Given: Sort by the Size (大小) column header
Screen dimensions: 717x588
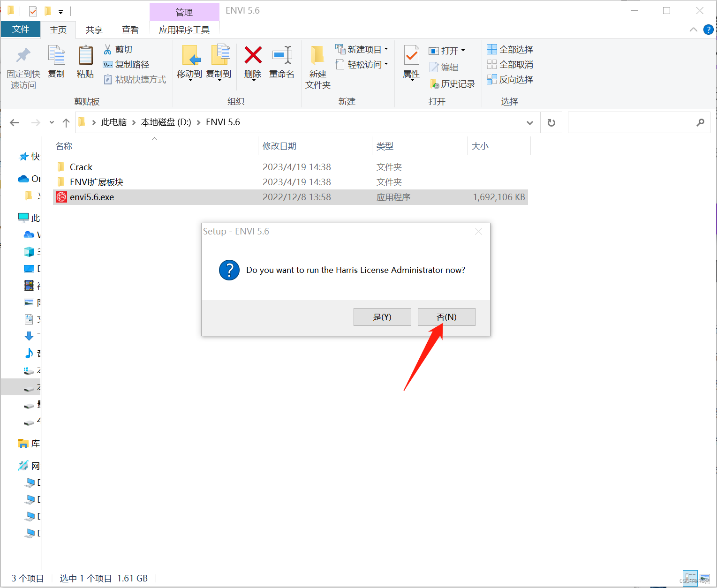Looking at the screenshot, I should click(x=480, y=146).
